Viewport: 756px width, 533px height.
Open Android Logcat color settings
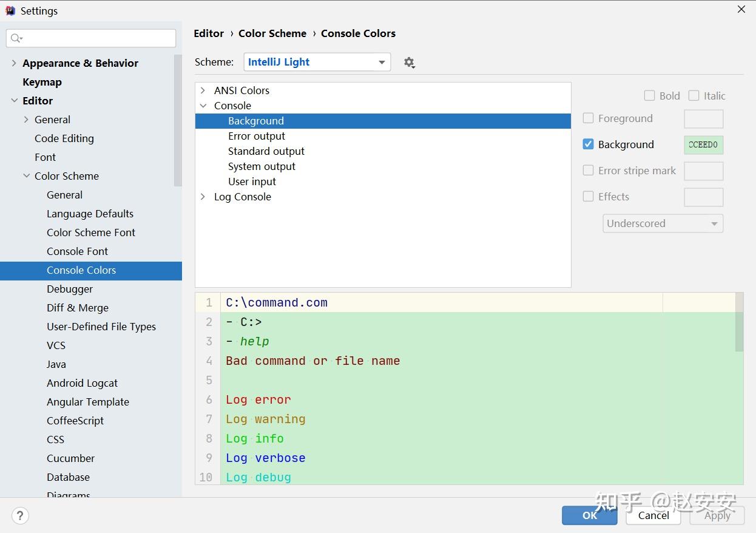pos(82,383)
